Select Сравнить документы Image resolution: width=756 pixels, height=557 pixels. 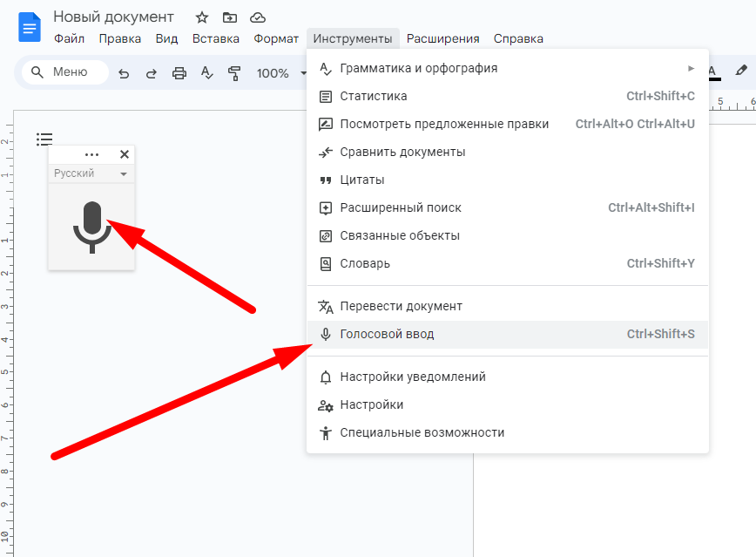[508, 152]
